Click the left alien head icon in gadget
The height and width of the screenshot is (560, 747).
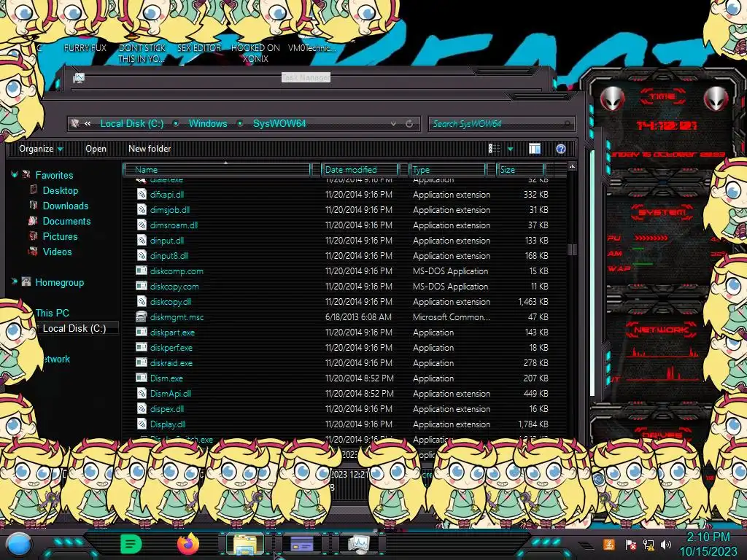coord(612,98)
